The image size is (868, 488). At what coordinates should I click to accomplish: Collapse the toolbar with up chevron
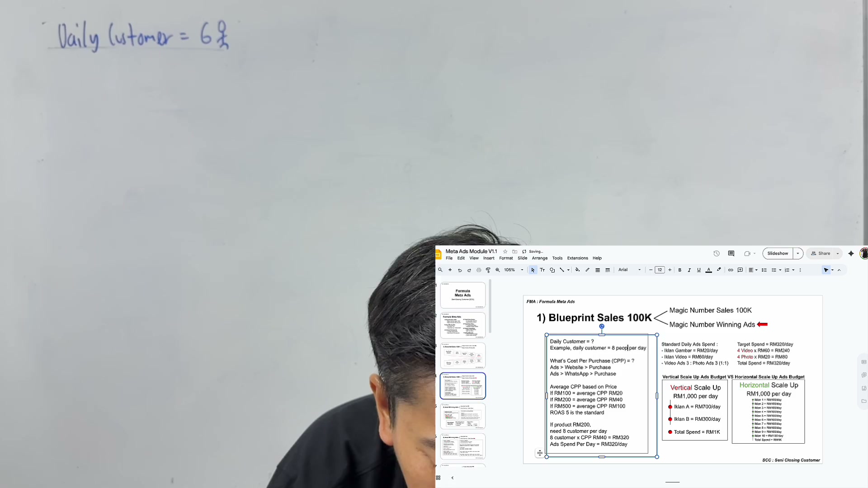(x=839, y=270)
